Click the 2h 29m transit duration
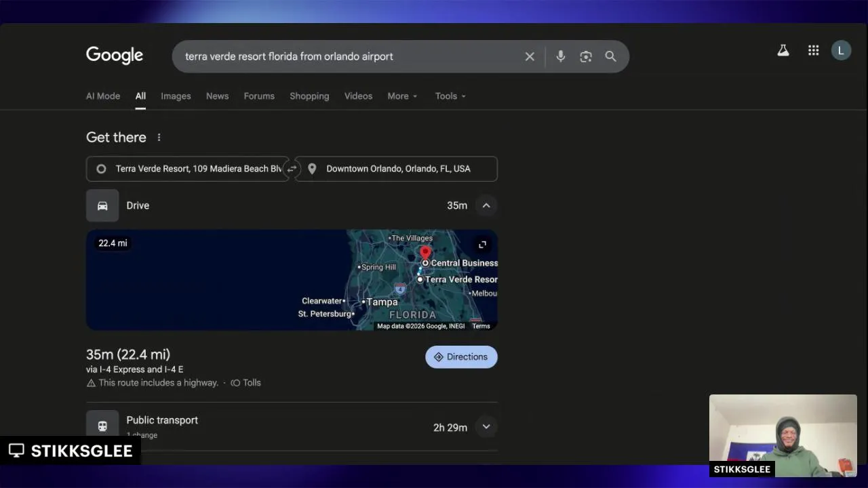Screen dimensions: 868x488 [450, 428]
